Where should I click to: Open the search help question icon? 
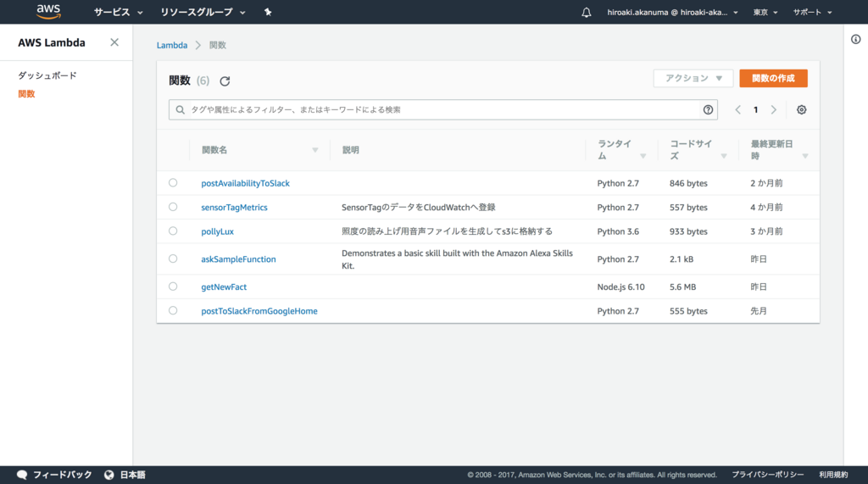708,109
